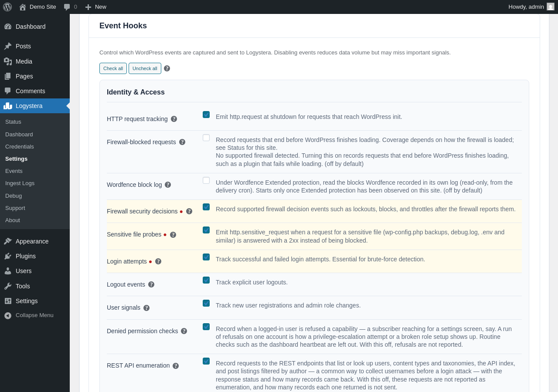This screenshot has height=392, width=558.
Task: Show help for Logout events
Action: tap(151, 284)
